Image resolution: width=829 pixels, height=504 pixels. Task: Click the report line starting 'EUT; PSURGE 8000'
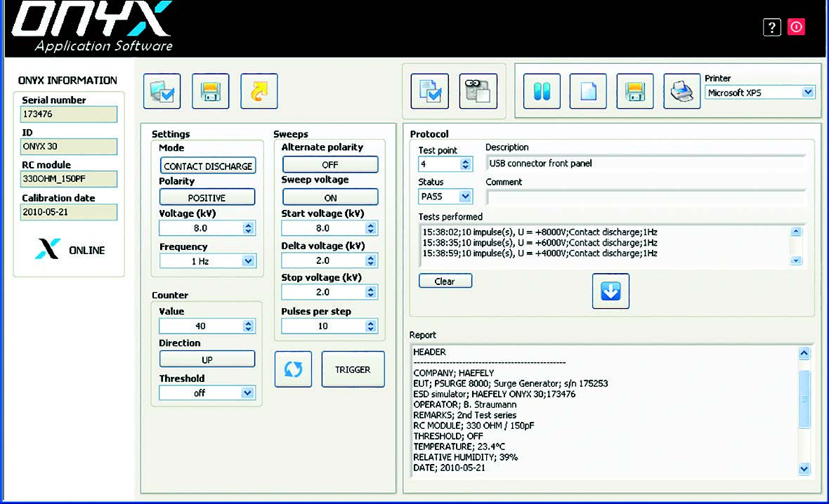(511, 383)
